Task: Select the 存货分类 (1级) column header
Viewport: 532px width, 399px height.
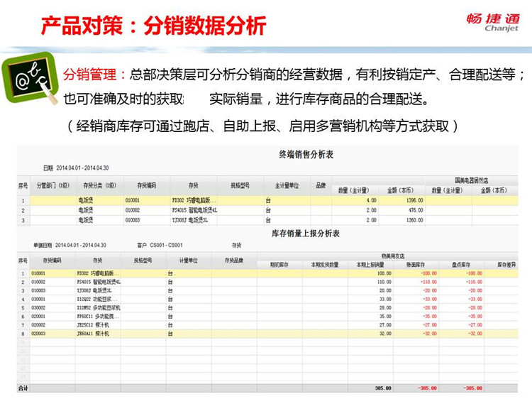Action: pyautogui.click(x=100, y=185)
